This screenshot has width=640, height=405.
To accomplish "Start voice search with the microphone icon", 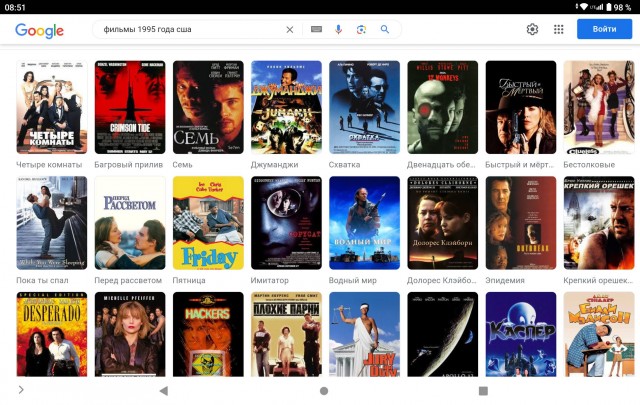I will click(x=338, y=29).
